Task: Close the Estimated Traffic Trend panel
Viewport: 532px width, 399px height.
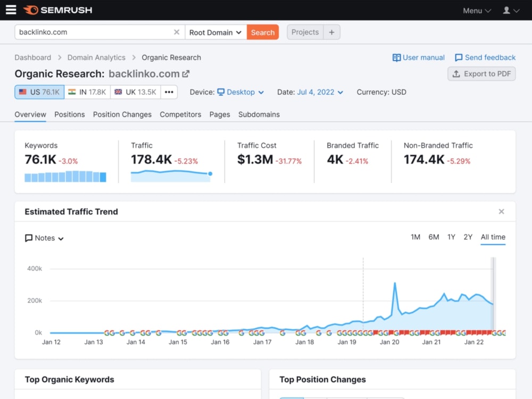Action: [501, 211]
